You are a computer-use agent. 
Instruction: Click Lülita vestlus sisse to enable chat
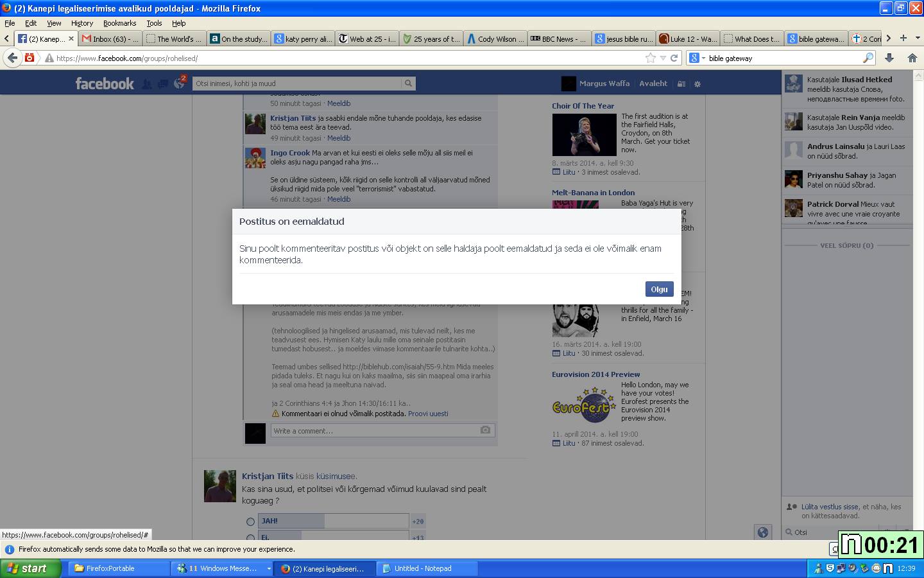click(831, 507)
